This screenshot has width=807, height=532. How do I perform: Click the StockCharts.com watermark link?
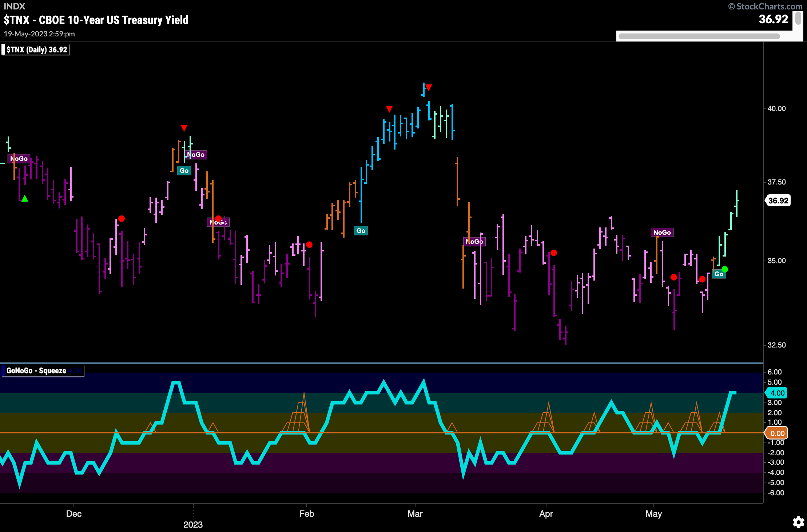765,6
